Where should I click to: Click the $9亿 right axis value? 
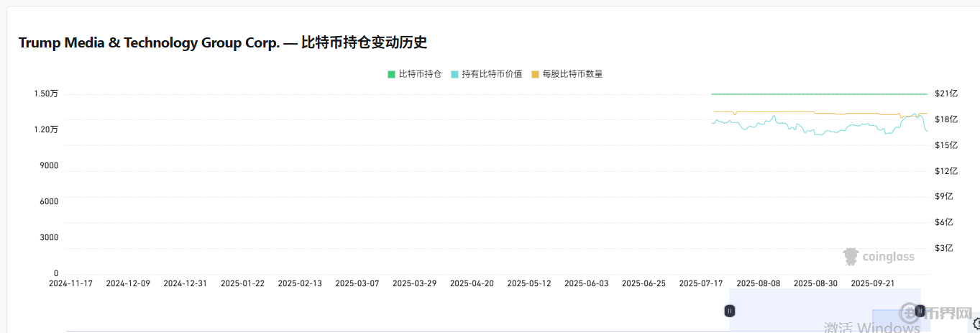[943, 196]
